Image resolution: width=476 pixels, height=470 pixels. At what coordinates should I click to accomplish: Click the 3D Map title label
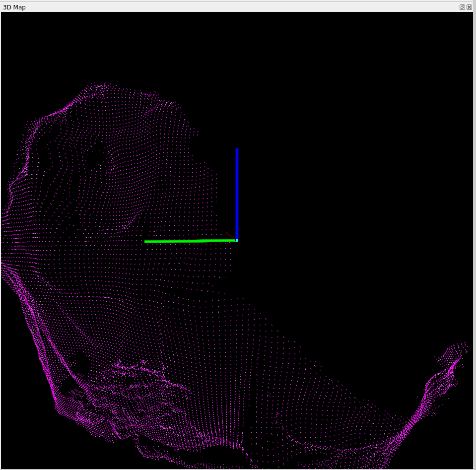pos(14,7)
